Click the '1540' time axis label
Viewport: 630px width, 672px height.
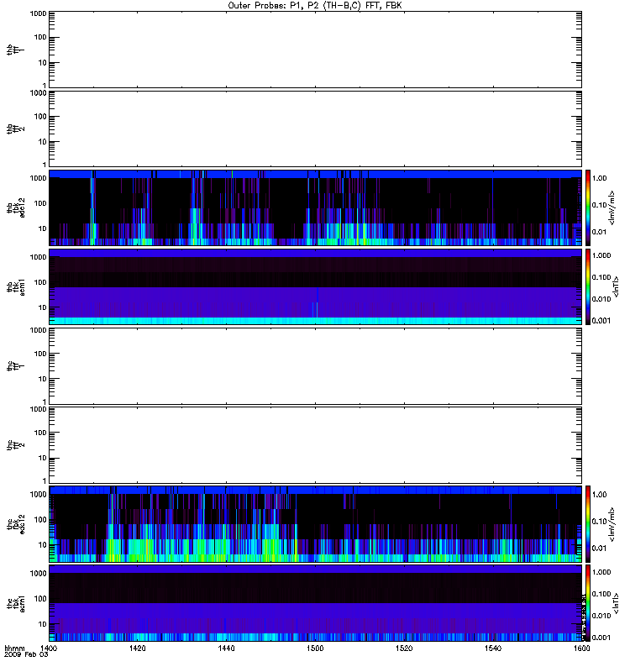click(x=493, y=648)
